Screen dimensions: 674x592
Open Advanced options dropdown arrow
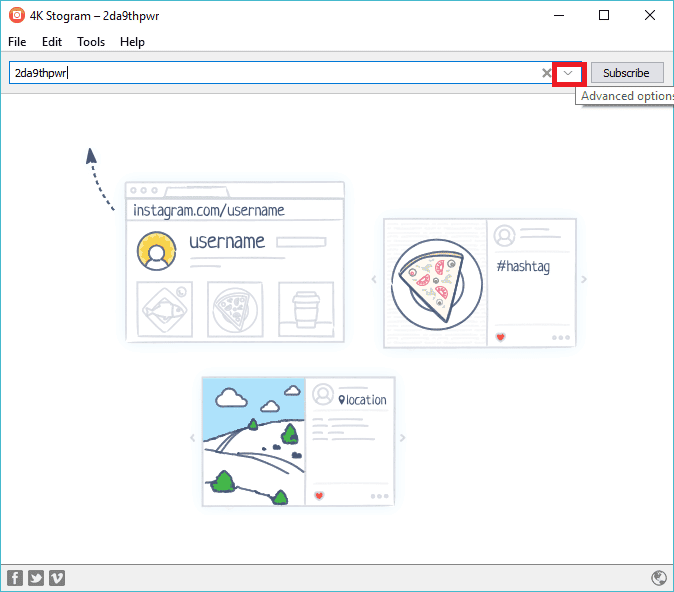(568, 73)
